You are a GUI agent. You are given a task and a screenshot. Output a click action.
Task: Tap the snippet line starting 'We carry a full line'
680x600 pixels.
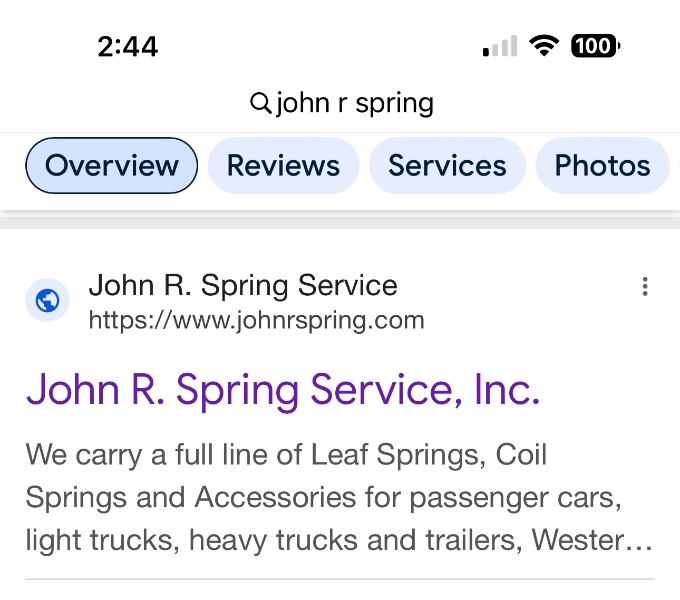coord(286,455)
